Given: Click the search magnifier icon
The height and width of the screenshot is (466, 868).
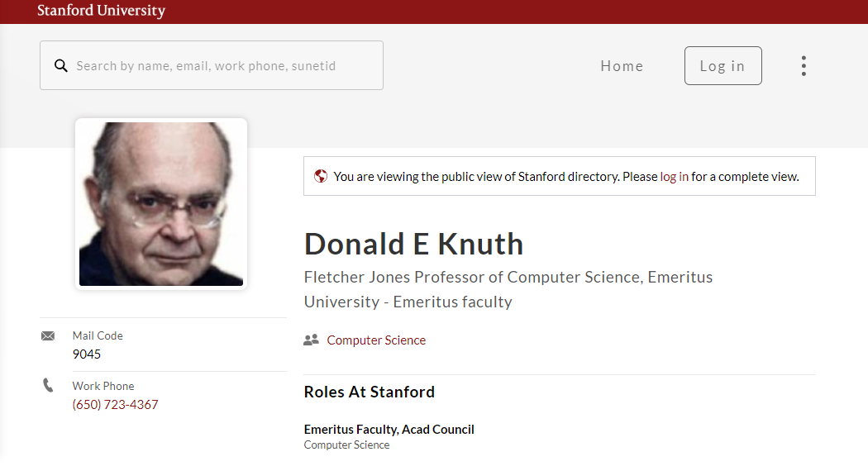Looking at the screenshot, I should pyautogui.click(x=61, y=66).
